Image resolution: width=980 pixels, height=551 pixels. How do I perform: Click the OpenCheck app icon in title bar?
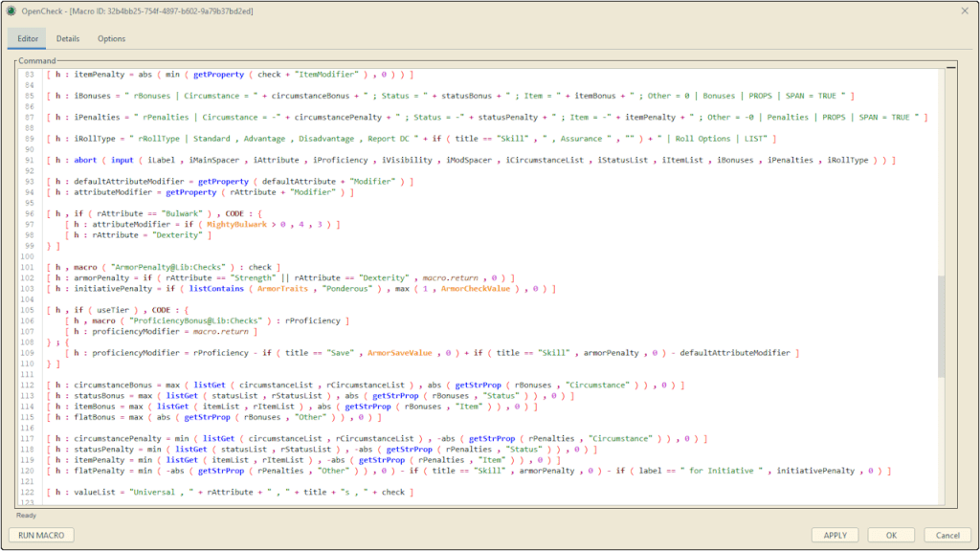pyautogui.click(x=10, y=10)
